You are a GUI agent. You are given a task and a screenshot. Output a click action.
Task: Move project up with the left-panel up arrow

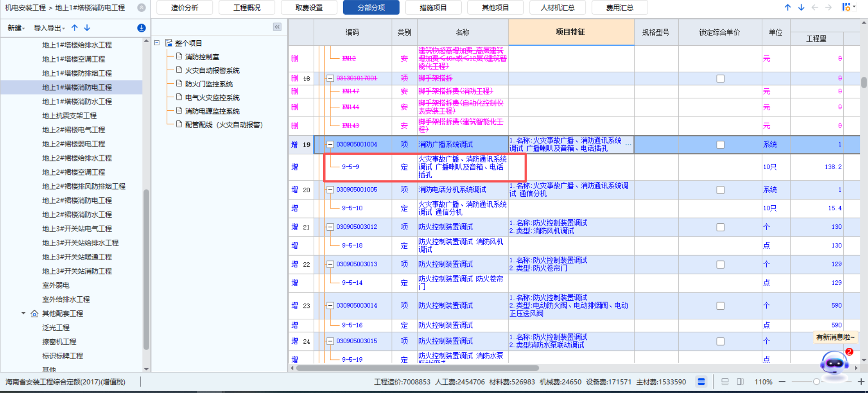75,28
